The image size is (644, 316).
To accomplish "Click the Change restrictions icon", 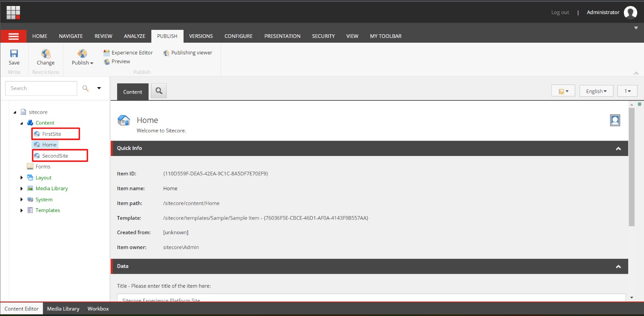I will coord(45,53).
